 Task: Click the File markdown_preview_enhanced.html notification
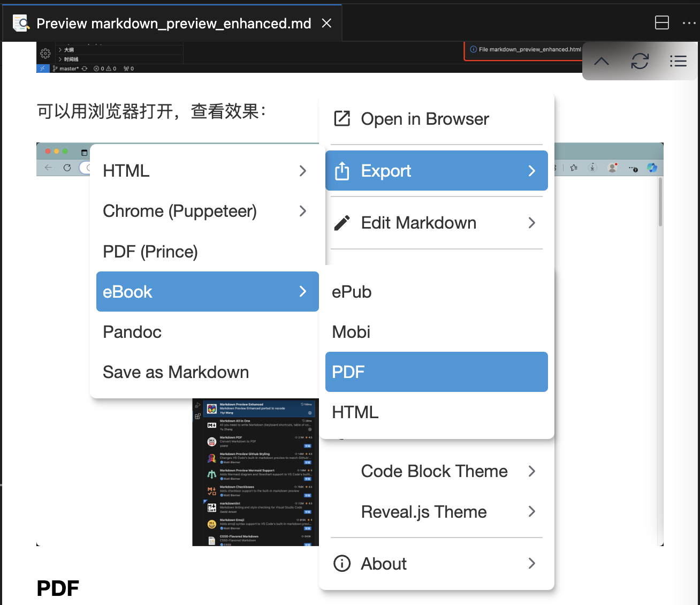(526, 49)
